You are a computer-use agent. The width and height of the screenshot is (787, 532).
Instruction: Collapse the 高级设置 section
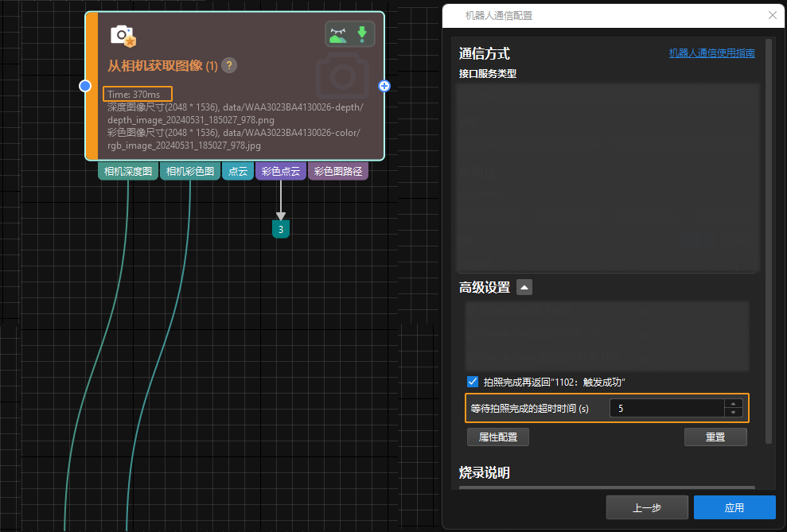click(524, 288)
